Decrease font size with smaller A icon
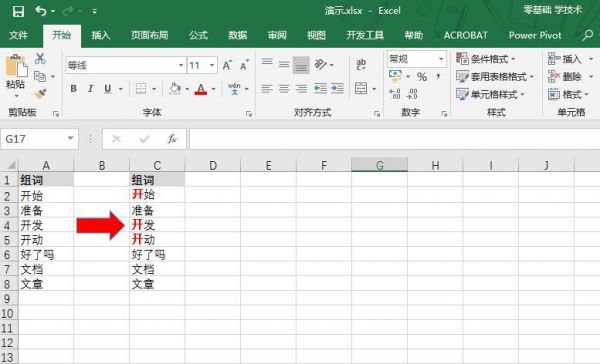 [x=244, y=65]
